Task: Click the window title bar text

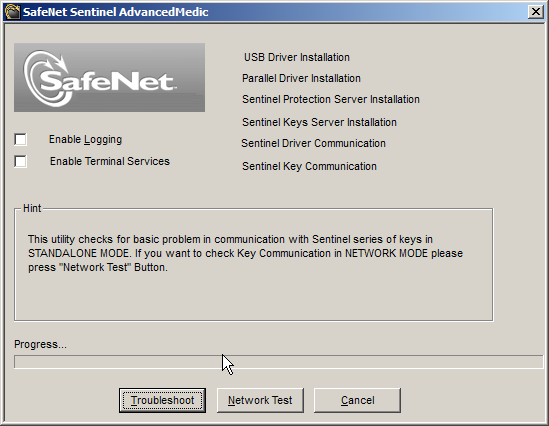Action: pyautogui.click(x=116, y=12)
